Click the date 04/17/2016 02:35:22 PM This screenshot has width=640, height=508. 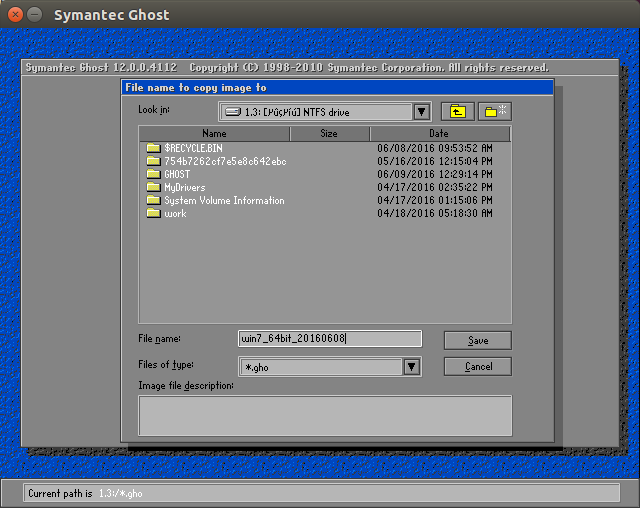point(435,187)
